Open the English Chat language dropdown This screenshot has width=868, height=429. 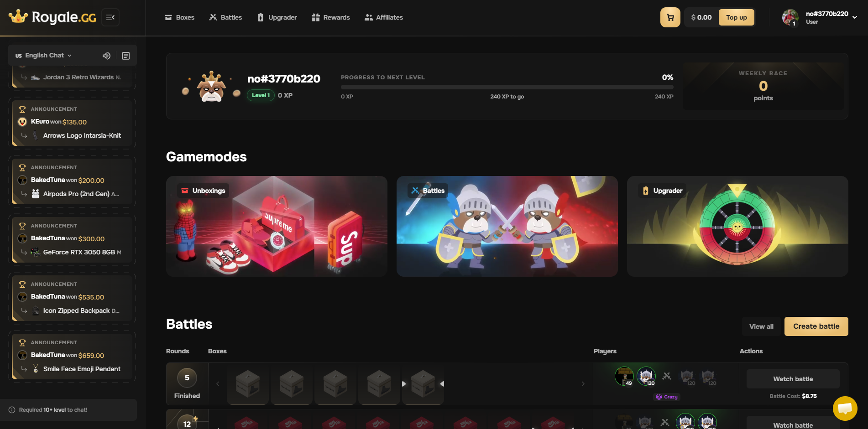(44, 55)
